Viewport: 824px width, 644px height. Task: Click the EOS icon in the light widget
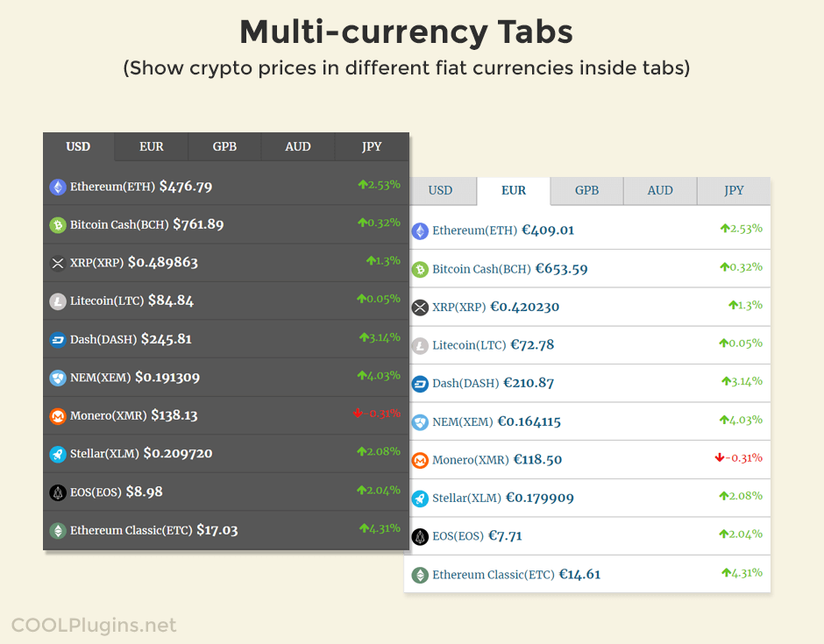tap(420, 536)
